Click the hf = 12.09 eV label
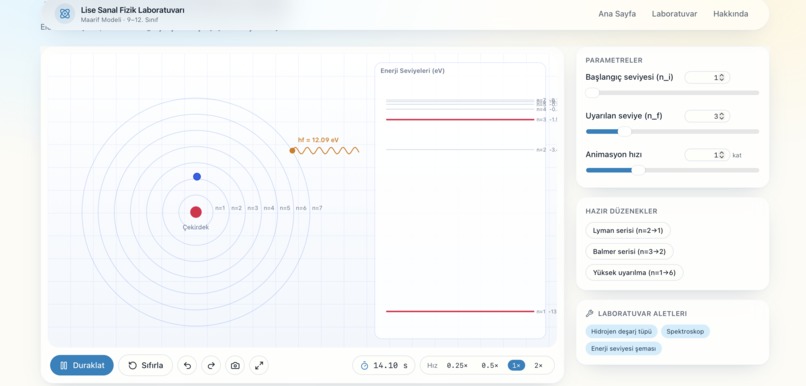The image size is (806, 386). coord(318,140)
